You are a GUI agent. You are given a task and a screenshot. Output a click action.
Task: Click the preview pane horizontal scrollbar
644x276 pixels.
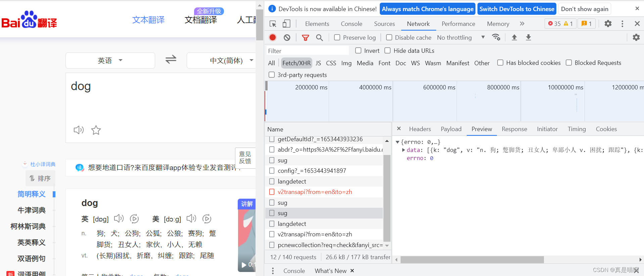click(472, 260)
